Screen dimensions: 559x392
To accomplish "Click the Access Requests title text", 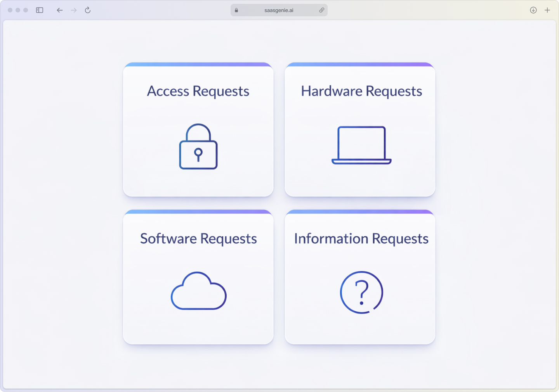I will click(198, 91).
